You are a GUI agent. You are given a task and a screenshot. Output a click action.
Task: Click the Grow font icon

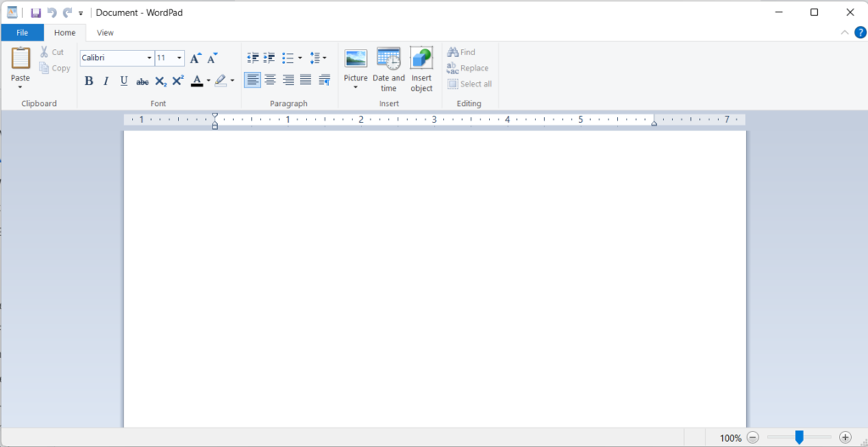[195, 59]
